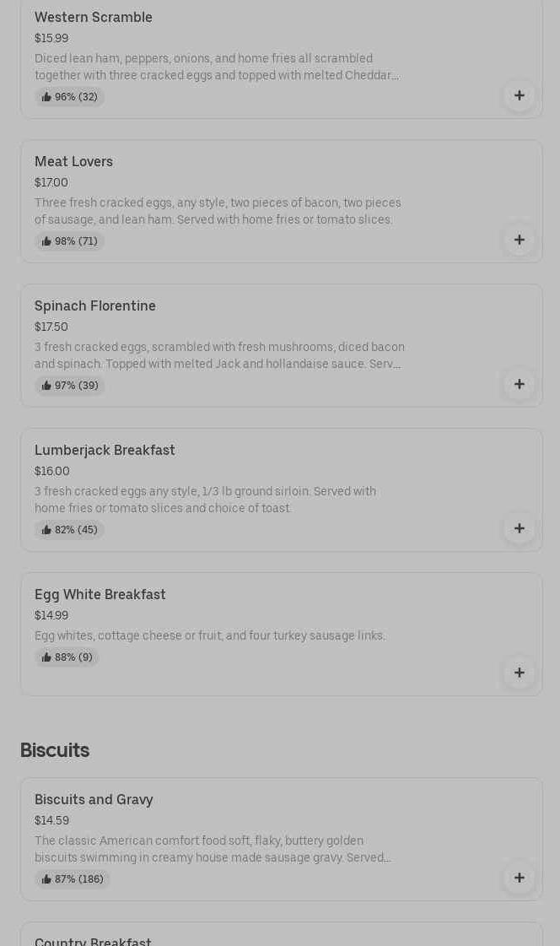Select the Spinach Florentine menu title
Viewport: 560px width, 946px height.
pos(95,305)
